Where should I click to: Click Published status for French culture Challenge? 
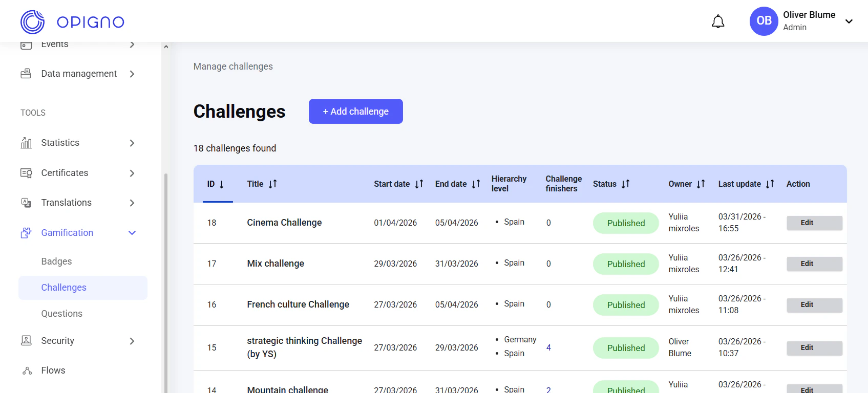point(626,305)
